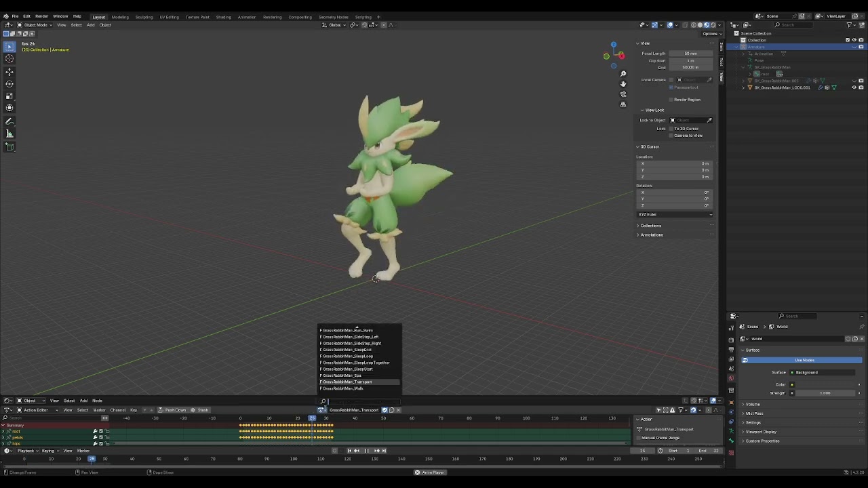
Task: Select the Measure tool
Action: click(9, 134)
